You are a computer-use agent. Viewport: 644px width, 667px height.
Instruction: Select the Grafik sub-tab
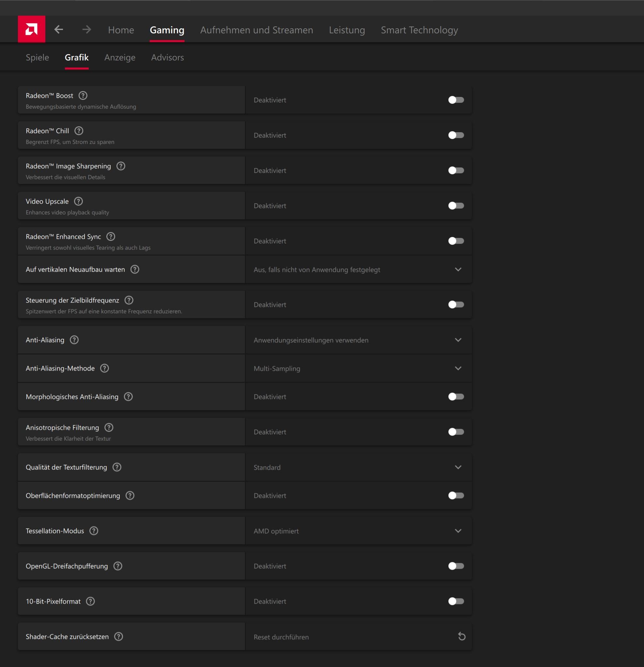77,57
